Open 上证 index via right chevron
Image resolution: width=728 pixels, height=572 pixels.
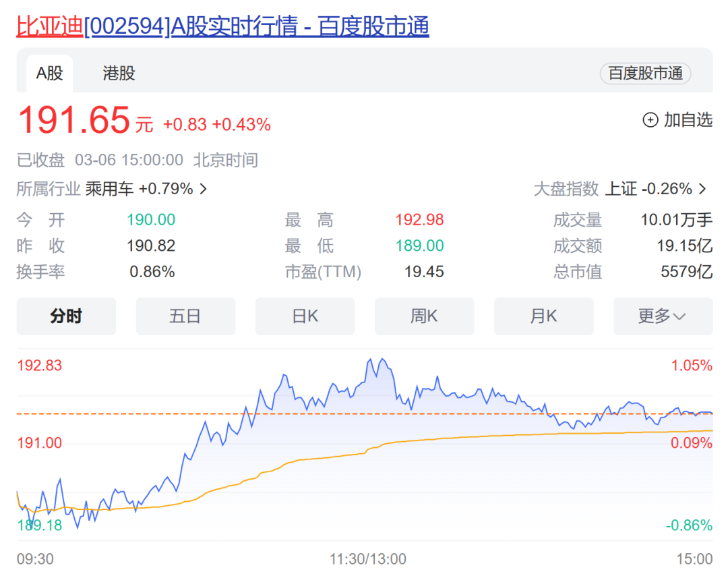(x=703, y=189)
